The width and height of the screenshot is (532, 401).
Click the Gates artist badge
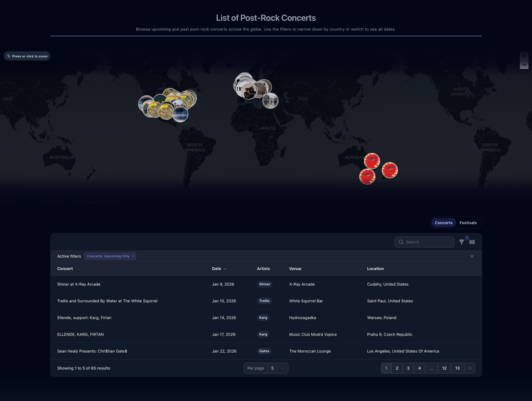pos(264,351)
